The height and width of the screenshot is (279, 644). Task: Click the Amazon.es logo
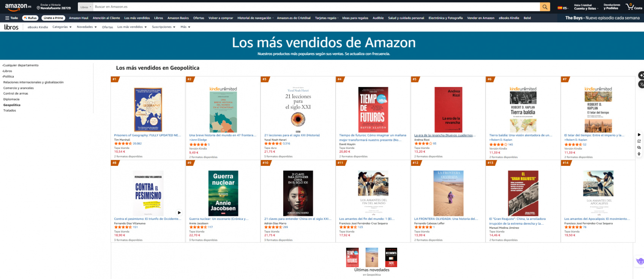tap(18, 6)
